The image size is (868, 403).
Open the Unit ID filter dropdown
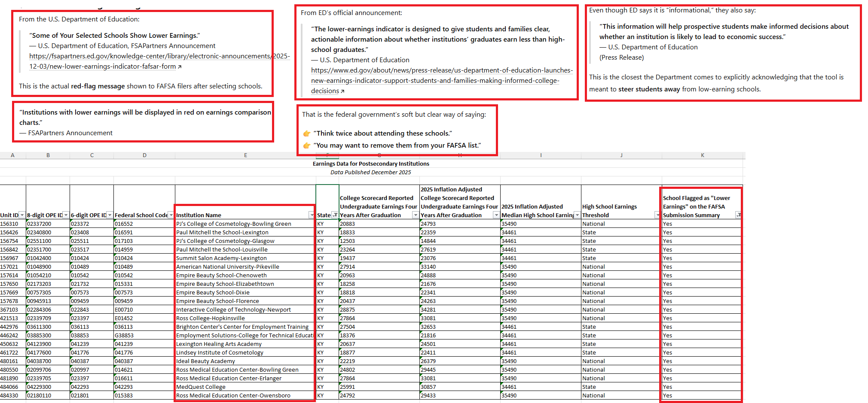pos(22,215)
